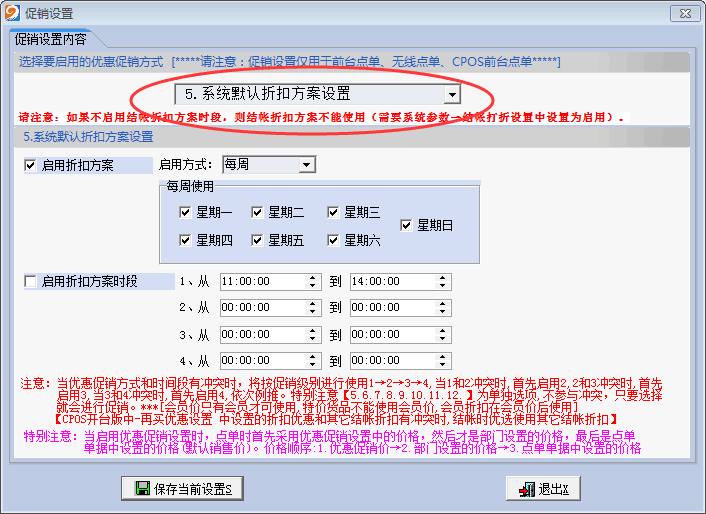Image resolution: width=706 pixels, height=514 pixels.
Task: Close the 促销设置 dialog window
Action: tap(682, 13)
